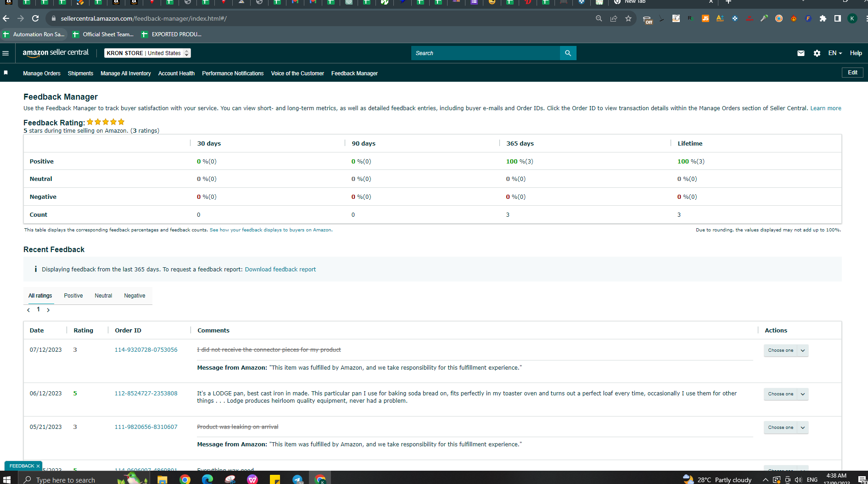Open the Automation Ron Sa... bookmark
Image resolution: width=868 pixels, height=484 pixels.
34,34
